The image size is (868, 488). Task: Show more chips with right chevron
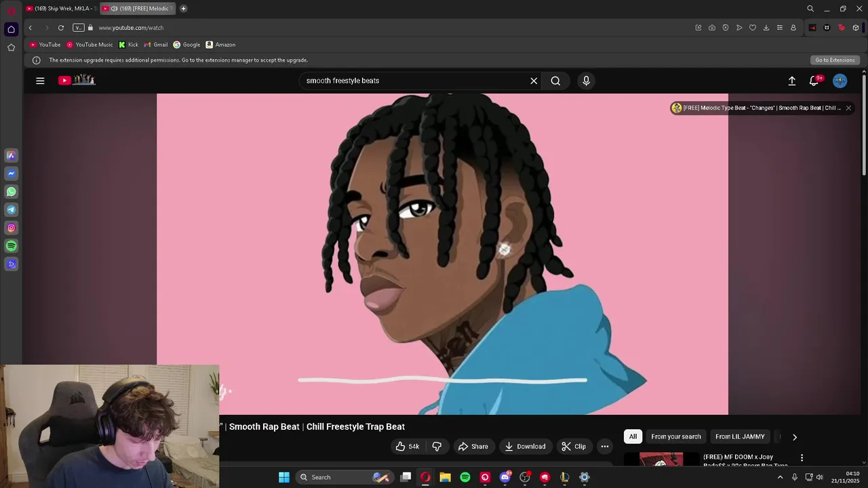[795, 437]
